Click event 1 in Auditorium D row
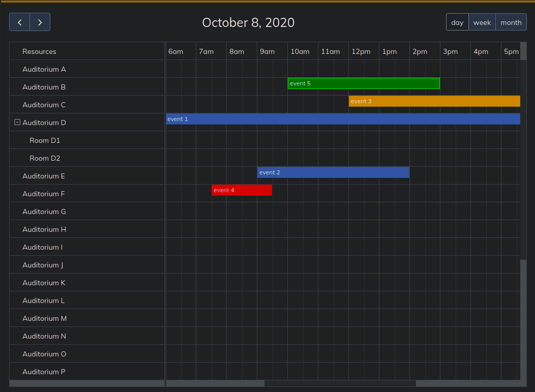This screenshot has width=535, height=392. (343, 119)
